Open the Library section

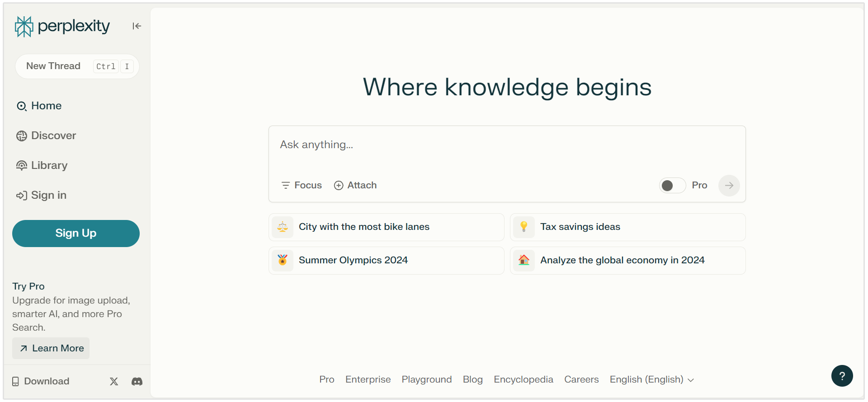[x=49, y=166]
